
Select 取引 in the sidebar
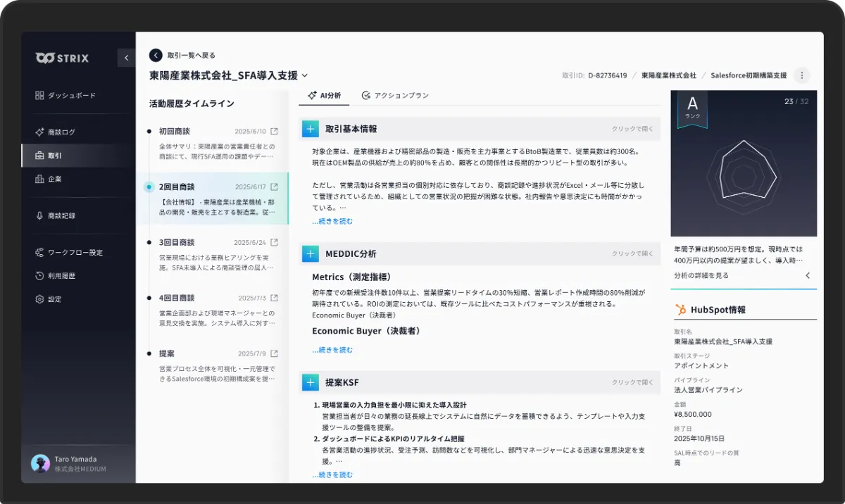[78, 156]
